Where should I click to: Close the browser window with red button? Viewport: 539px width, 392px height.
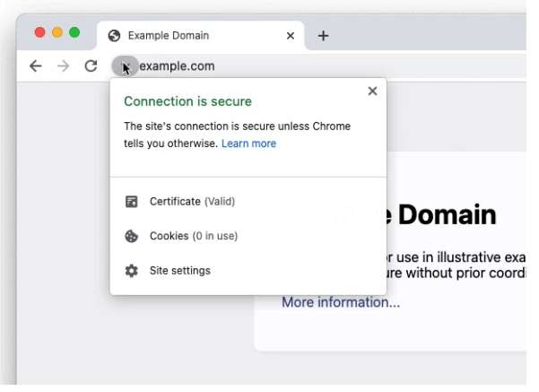click(x=40, y=32)
